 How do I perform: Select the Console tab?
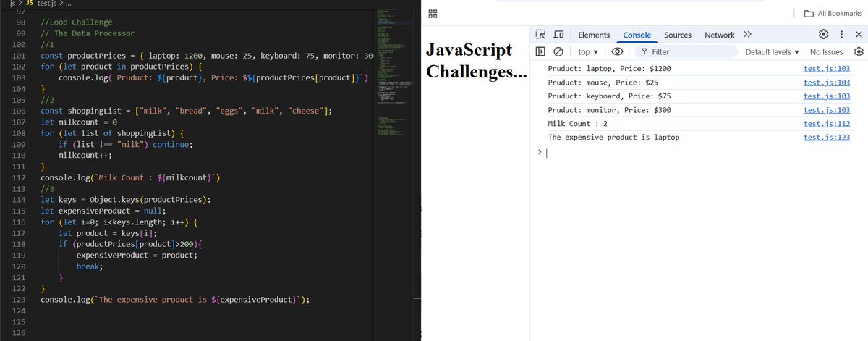coord(637,35)
